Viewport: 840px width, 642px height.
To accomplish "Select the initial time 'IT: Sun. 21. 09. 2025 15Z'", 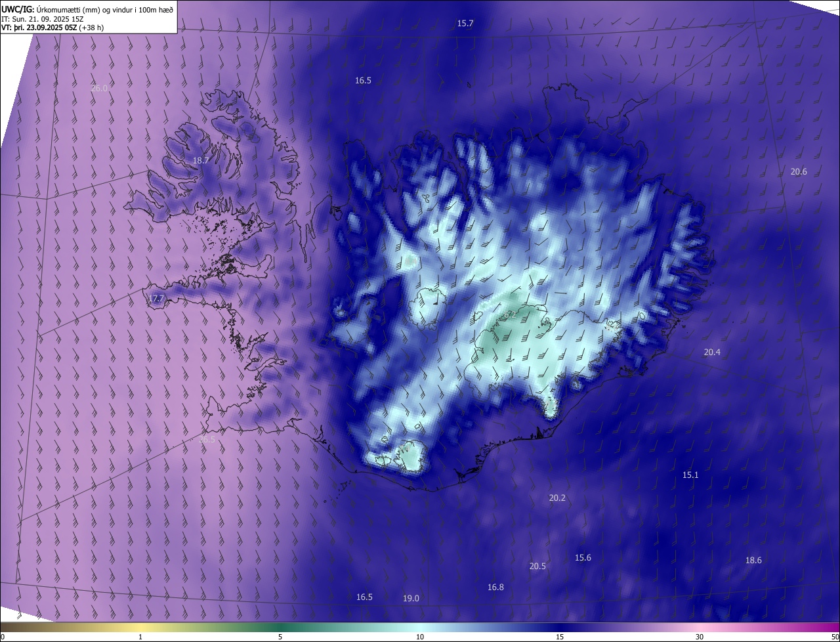I will click(43, 18).
